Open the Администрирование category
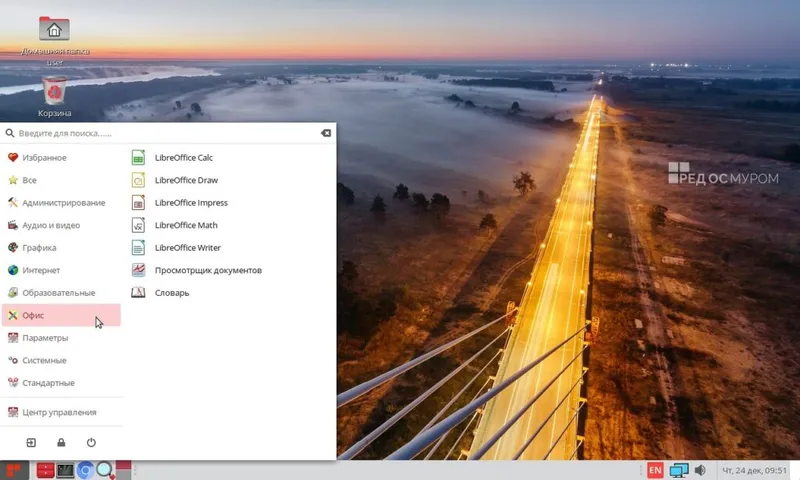The width and height of the screenshot is (800, 480). [x=61, y=203]
